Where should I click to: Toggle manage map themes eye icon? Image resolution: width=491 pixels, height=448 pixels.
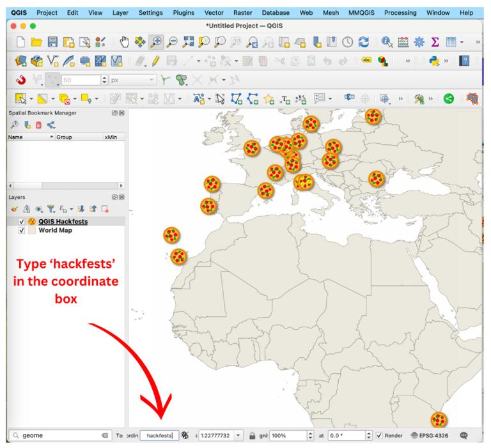(x=39, y=209)
